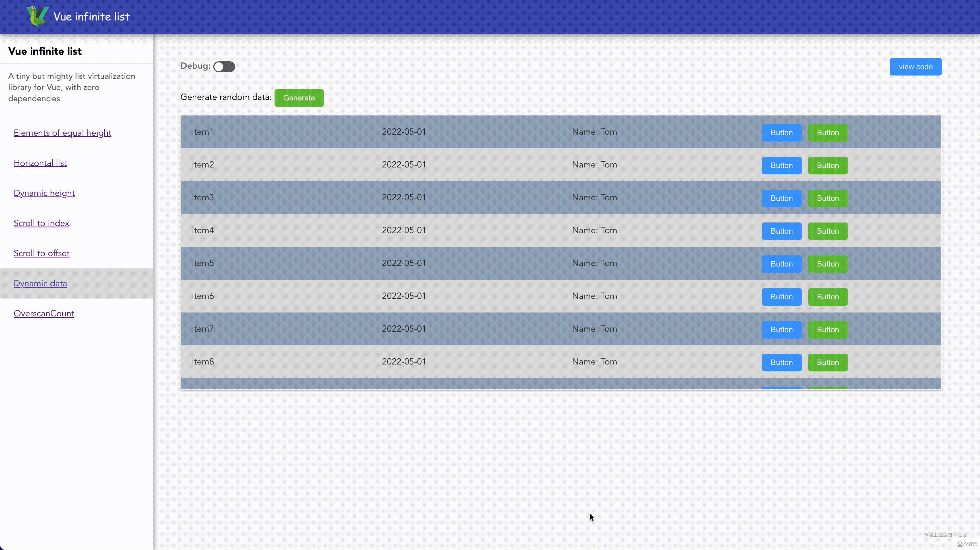
Task: Navigate to Scroll to index section
Action: (41, 222)
